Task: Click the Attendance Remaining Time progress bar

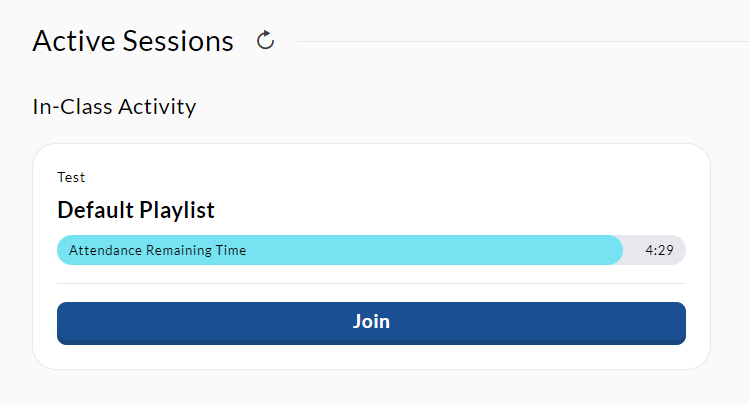Action: pyautogui.click(x=371, y=250)
